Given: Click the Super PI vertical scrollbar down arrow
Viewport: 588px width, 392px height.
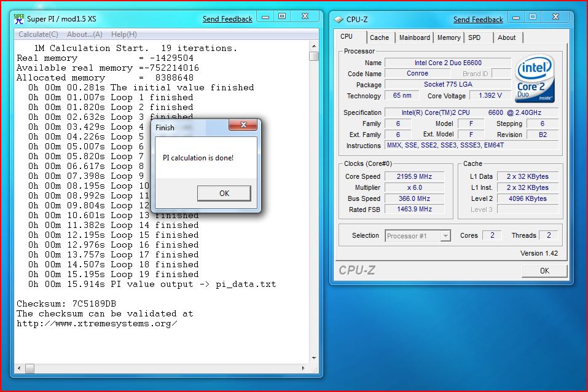Looking at the screenshot, I should (x=314, y=358).
